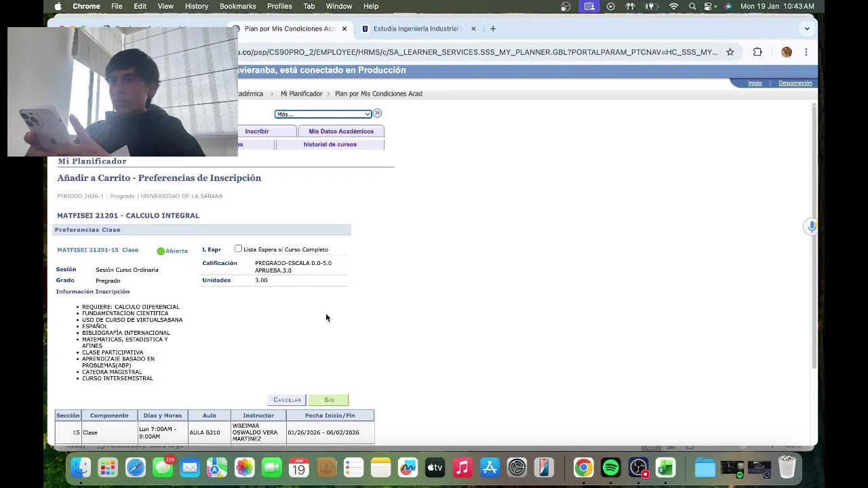This screenshot has width=868, height=488.
Task: Open System Settings from the dock
Action: click(x=517, y=468)
